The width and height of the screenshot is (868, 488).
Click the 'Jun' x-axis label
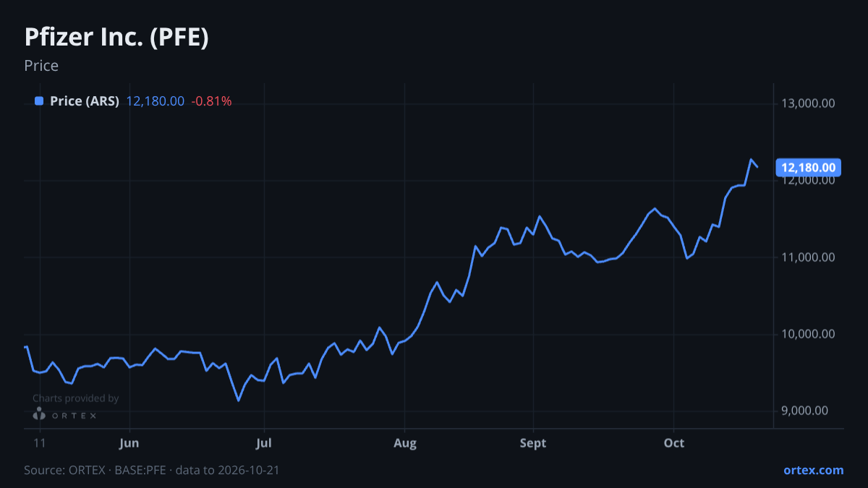(129, 443)
